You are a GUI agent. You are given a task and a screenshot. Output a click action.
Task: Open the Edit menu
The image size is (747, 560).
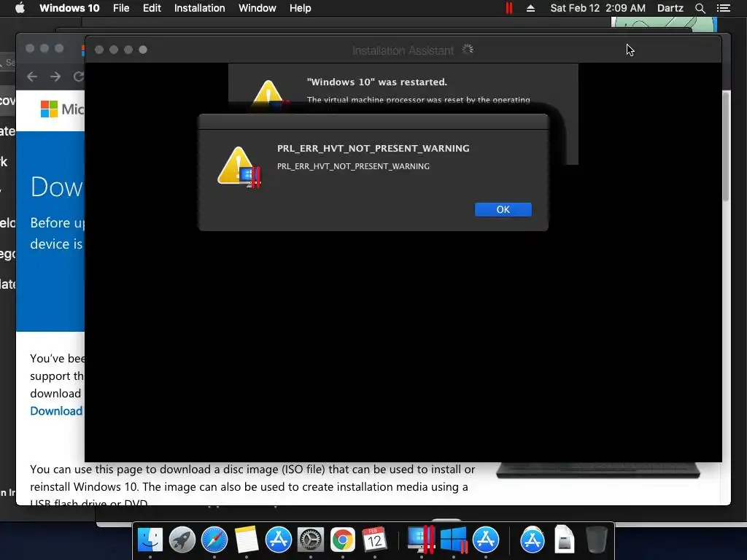pyautogui.click(x=152, y=8)
